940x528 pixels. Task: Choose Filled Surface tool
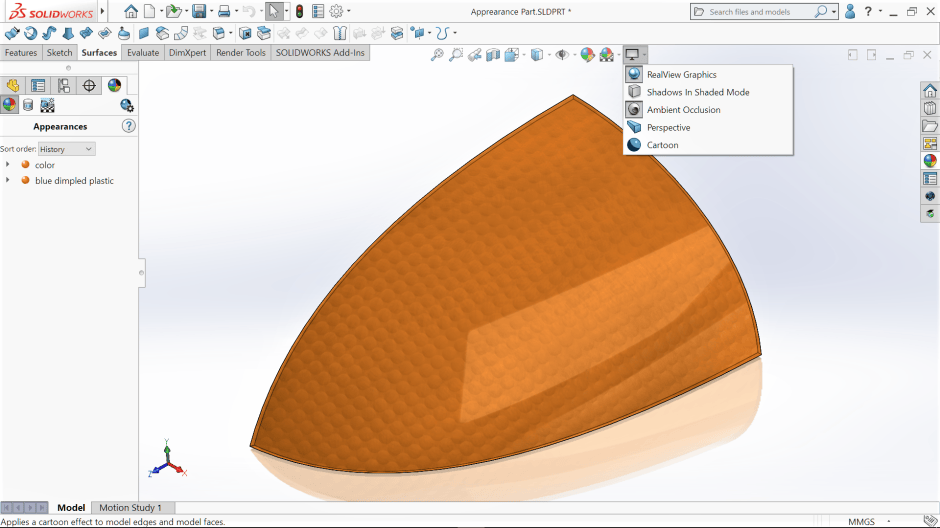pos(105,34)
